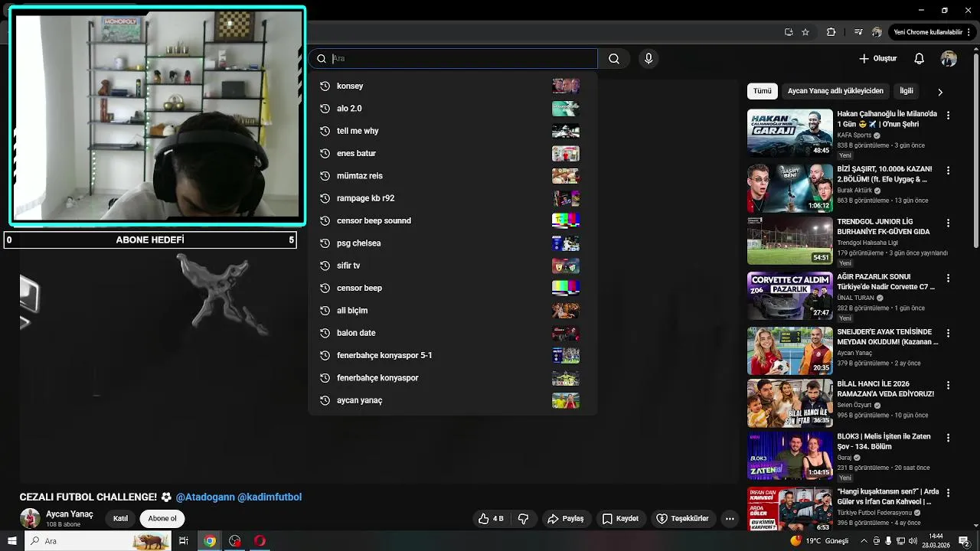Open more options for Corvette C7 video
980x551 pixels.
pyautogui.click(x=948, y=279)
